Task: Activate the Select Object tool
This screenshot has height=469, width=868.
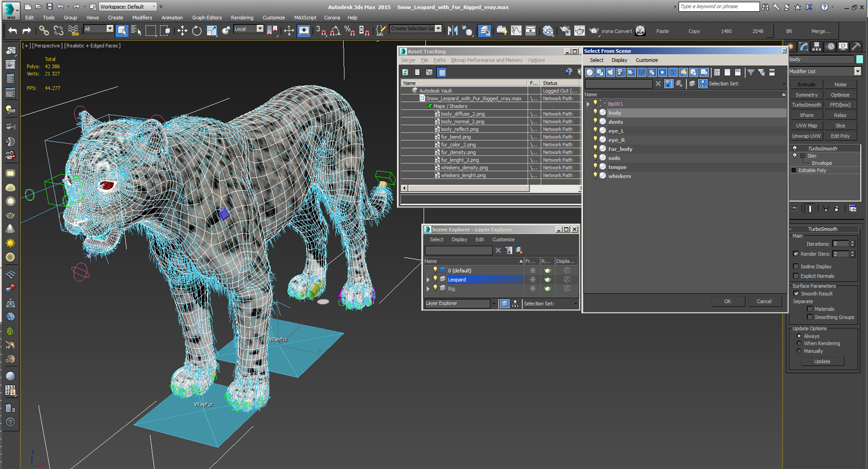Action: 122,30
